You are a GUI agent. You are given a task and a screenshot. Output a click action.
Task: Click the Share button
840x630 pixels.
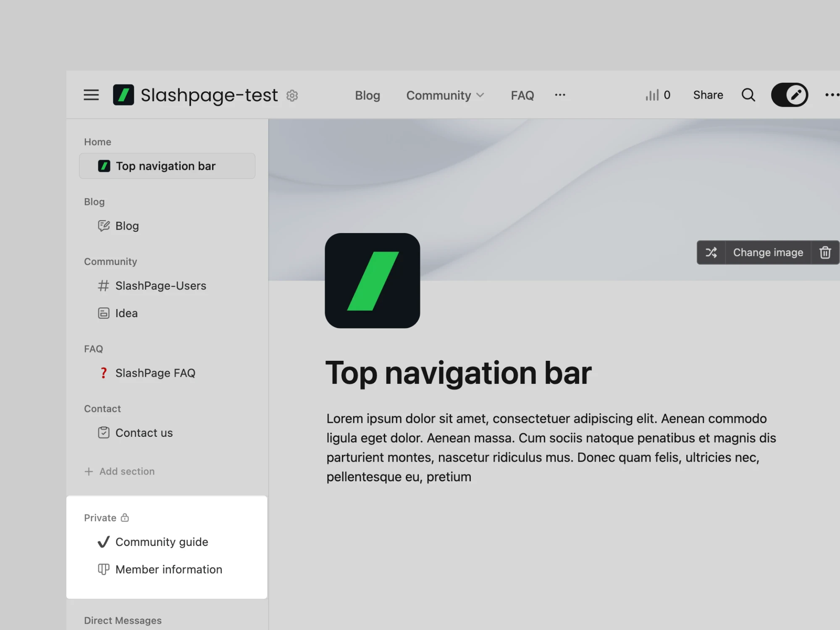pos(708,95)
